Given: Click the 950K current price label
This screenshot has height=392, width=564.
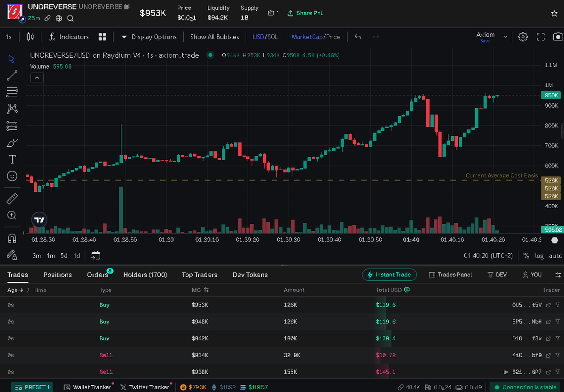Looking at the screenshot, I should tap(551, 95).
